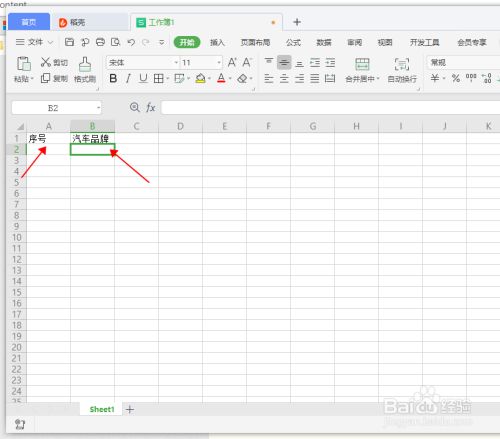Apply thousands separator format

[x=471, y=78]
